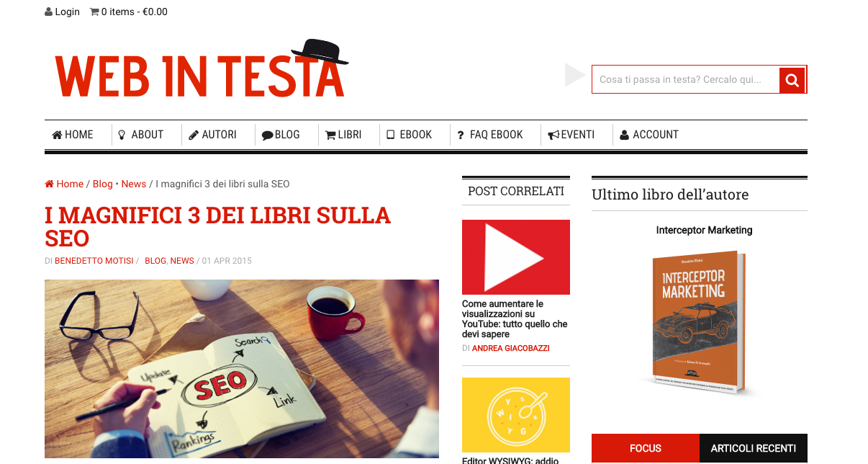Click the house icon in breadcrumb

point(49,184)
